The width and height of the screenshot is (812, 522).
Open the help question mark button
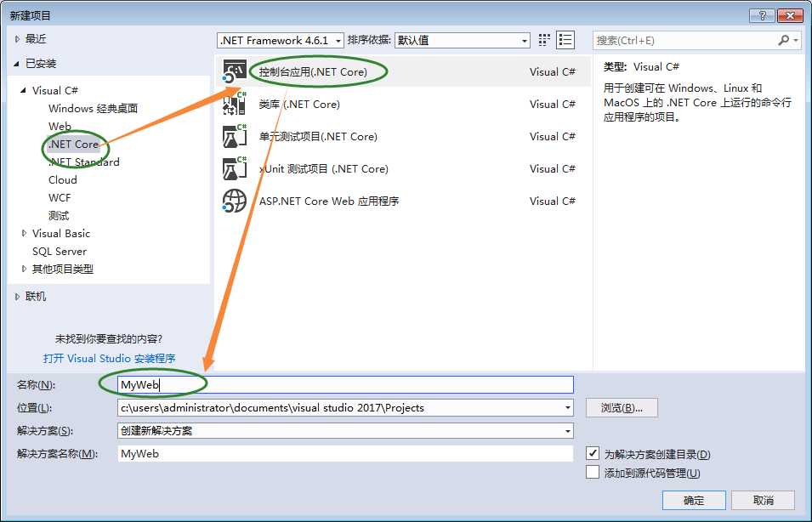pos(762,15)
